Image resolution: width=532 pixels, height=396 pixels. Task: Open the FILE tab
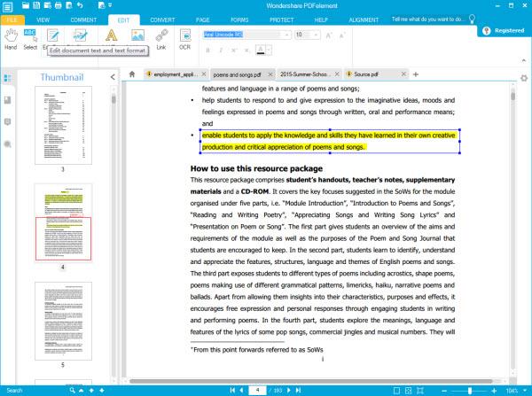(12, 20)
